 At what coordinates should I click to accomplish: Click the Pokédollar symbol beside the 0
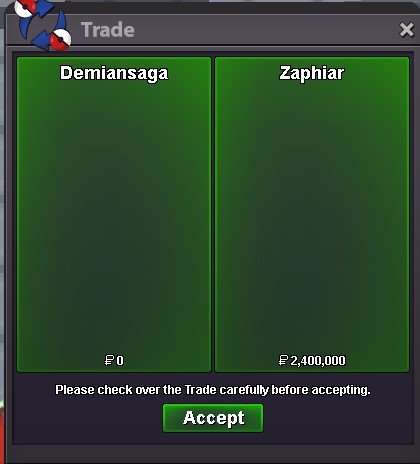pos(109,360)
